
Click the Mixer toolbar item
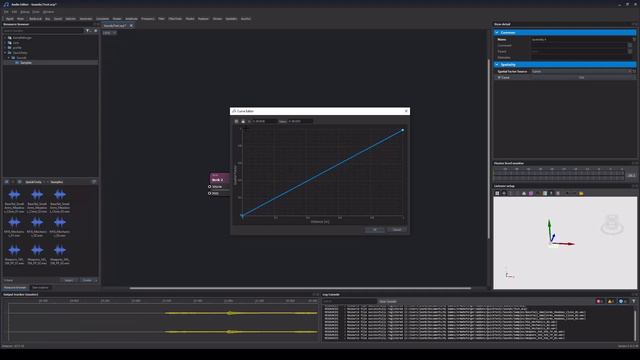pyautogui.click(x=20, y=19)
